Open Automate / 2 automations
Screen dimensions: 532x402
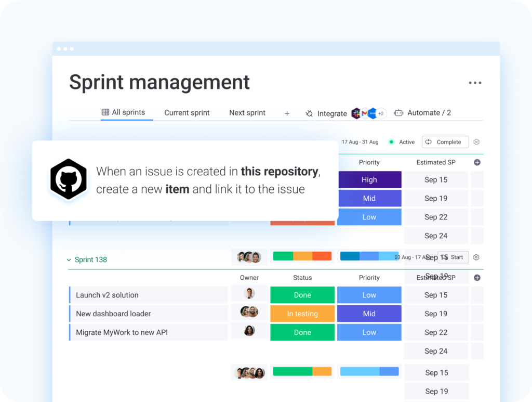(x=429, y=113)
